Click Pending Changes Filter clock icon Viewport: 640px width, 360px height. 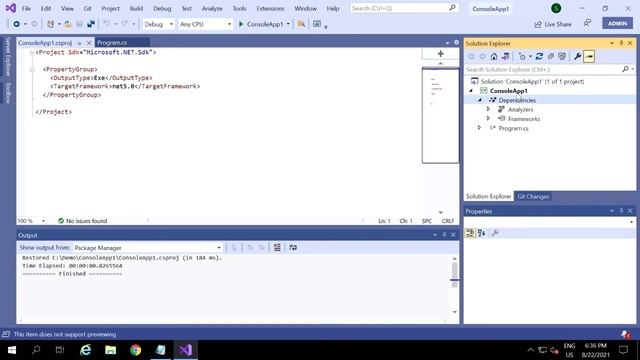point(522,56)
